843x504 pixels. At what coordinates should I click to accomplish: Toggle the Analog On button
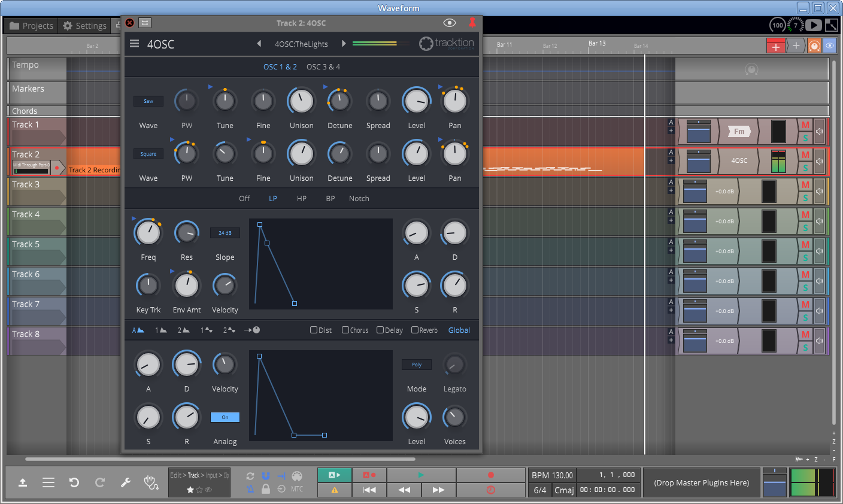pyautogui.click(x=225, y=417)
